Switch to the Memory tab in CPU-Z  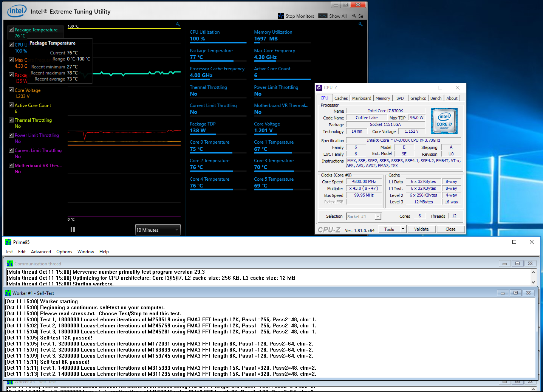pos(383,98)
